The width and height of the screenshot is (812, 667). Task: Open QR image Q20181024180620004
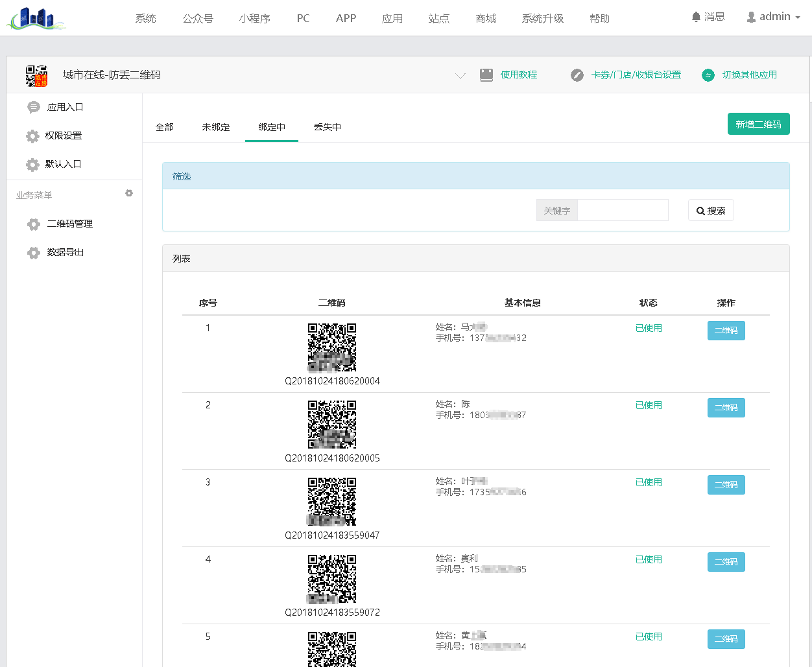pos(332,347)
